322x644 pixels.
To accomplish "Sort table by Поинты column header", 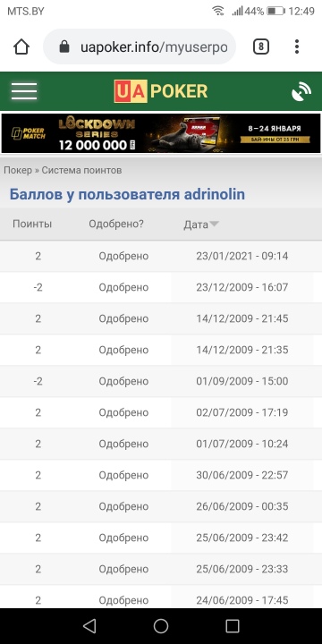I will 32,225.
